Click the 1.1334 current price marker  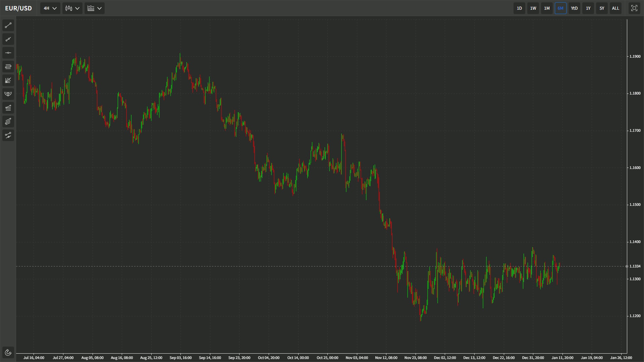point(635,266)
